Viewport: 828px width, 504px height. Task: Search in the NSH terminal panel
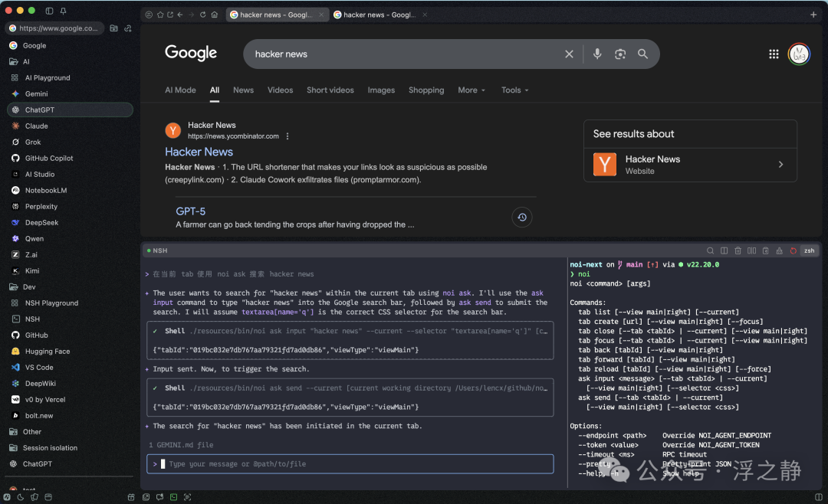(710, 250)
